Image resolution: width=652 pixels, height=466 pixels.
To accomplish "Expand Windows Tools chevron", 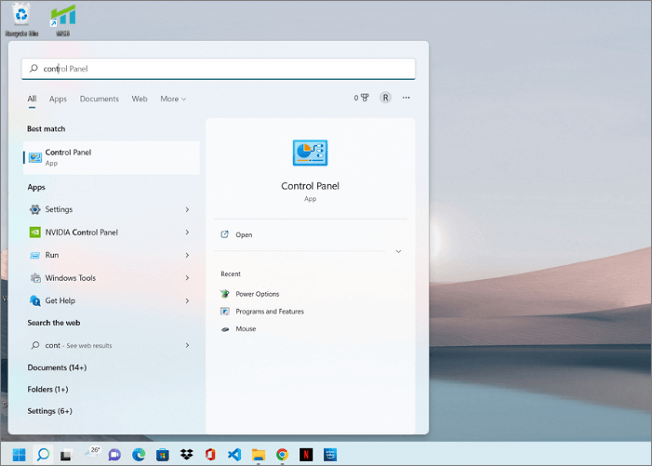I will pos(188,278).
